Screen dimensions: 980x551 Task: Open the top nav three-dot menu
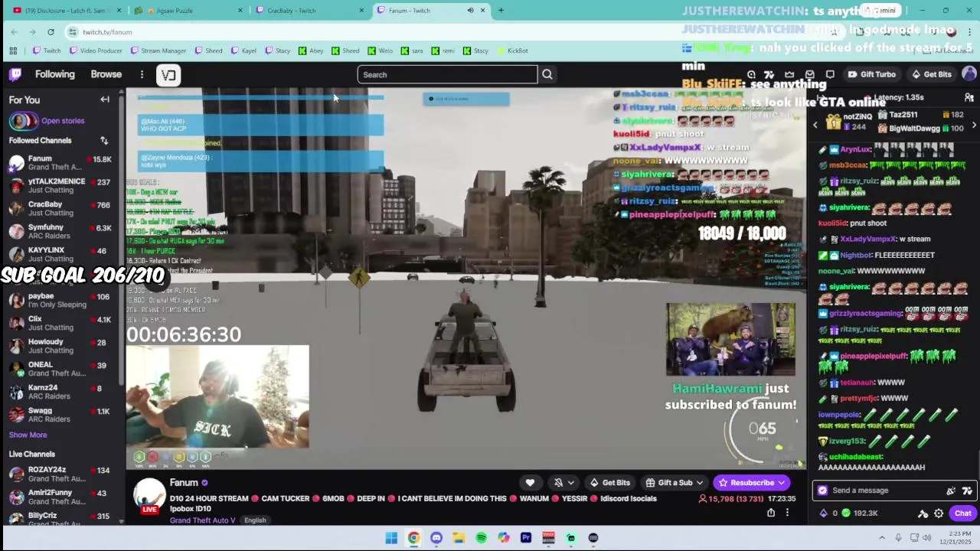tap(142, 74)
